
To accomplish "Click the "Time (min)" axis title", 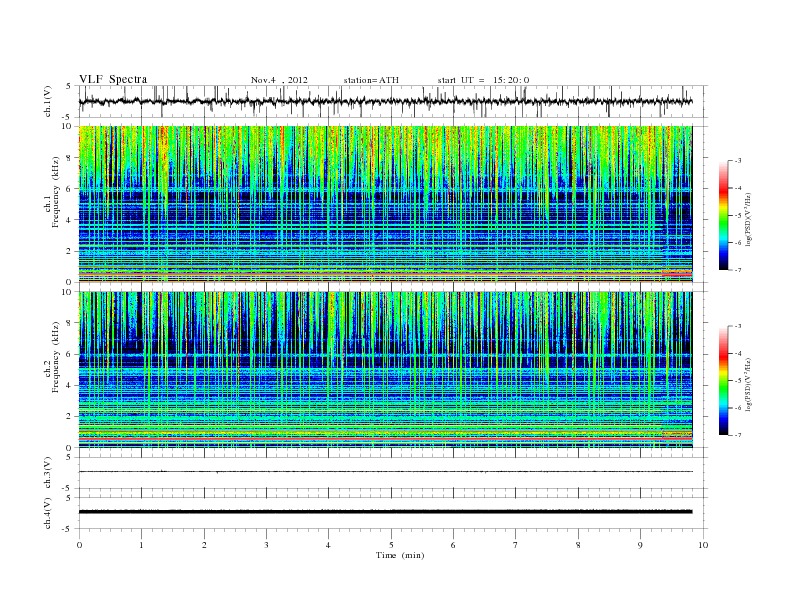I will (x=400, y=555).
